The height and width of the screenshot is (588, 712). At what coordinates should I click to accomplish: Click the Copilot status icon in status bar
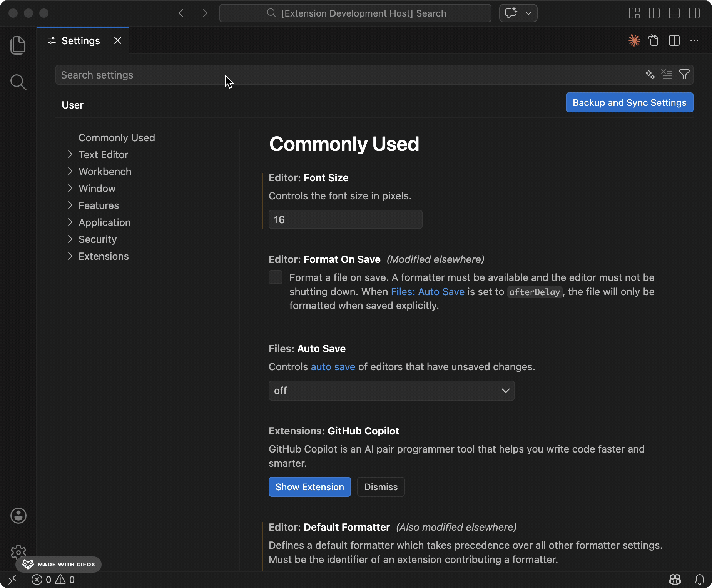pos(675,580)
